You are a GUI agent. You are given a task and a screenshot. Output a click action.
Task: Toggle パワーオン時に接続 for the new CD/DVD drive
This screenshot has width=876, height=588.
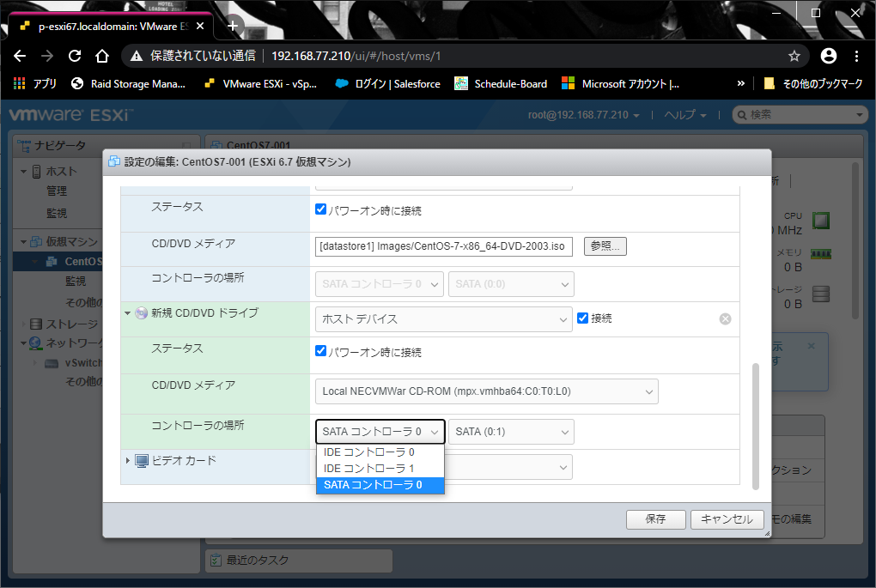tap(320, 351)
